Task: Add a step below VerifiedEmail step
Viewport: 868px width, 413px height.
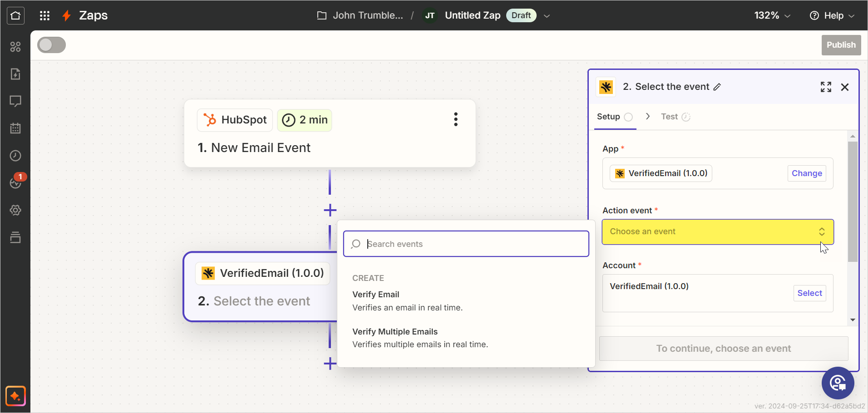Action: (x=330, y=364)
